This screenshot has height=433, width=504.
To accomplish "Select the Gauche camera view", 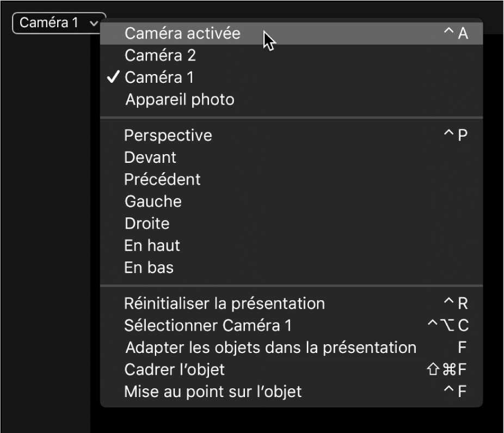I will 153,201.
